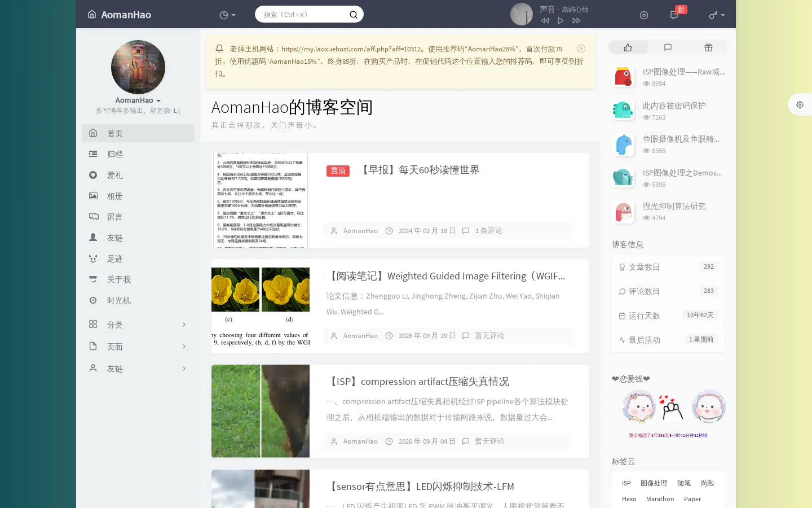This screenshot has height=508, width=812.
Task: Switch to the gift box tab
Action: point(708,47)
